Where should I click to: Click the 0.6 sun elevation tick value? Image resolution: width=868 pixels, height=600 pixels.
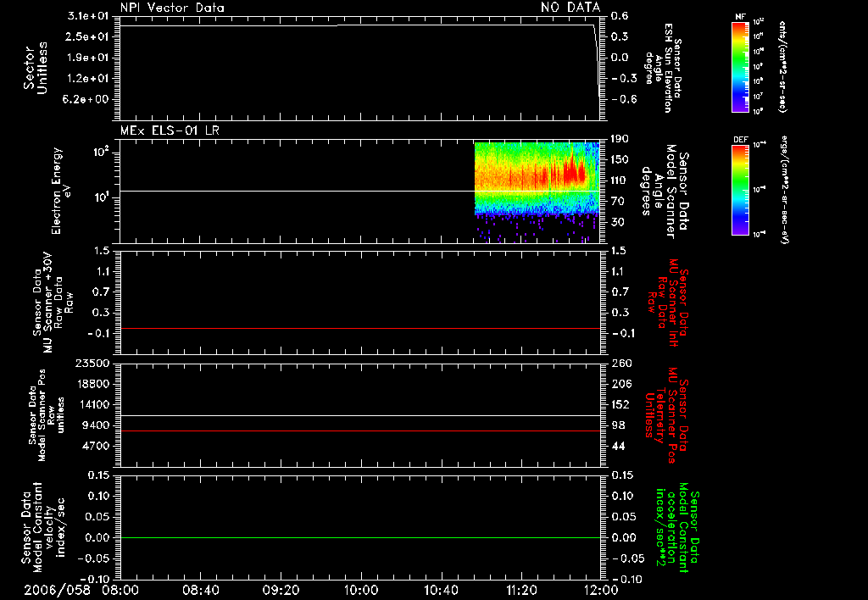tap(620, 16)
